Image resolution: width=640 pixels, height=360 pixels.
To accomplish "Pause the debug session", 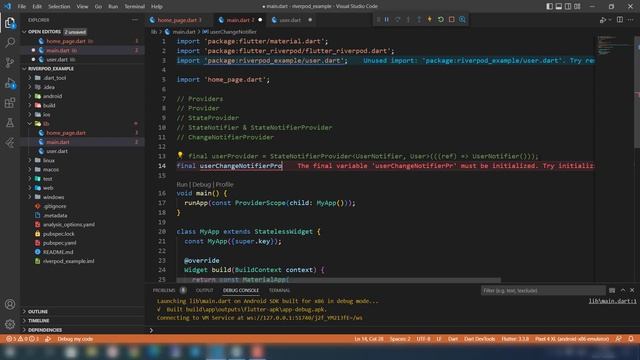I will pyautogui.click(x=387, y=20).
